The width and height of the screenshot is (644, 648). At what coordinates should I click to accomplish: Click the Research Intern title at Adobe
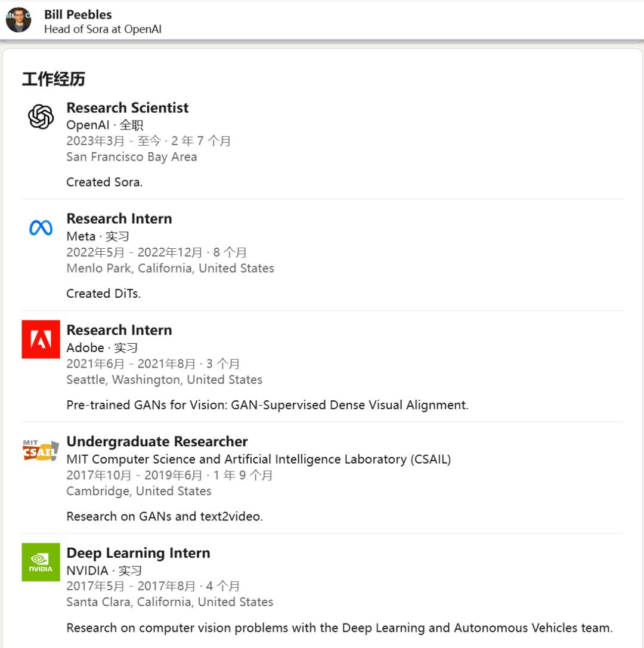pyautogui.click(x=119, y=330)
